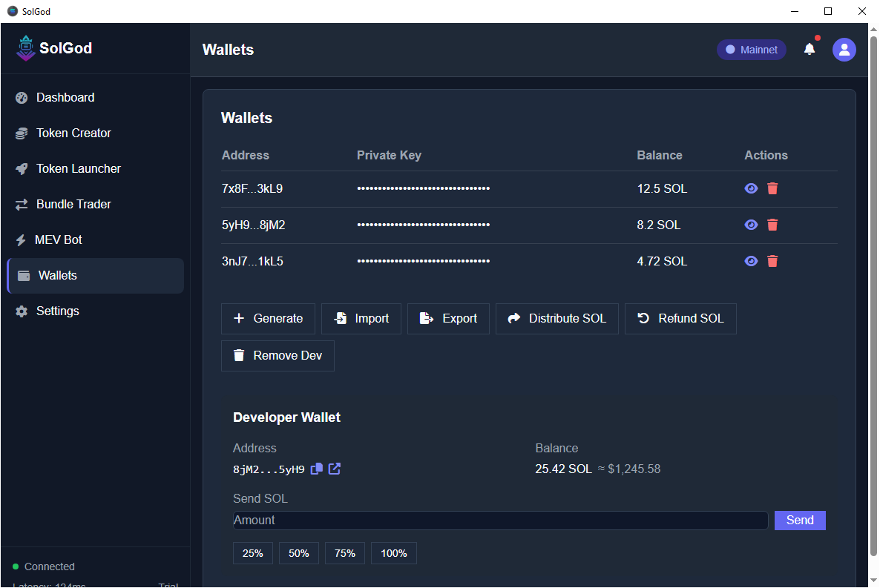
Task: Click the notification bell icon
Action: [810, 49]
